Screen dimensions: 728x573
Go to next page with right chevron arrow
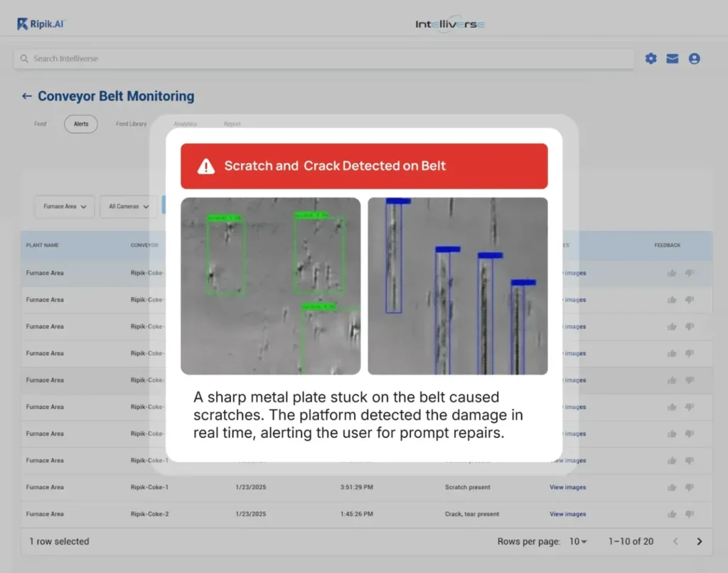pyautogui.click(x=699, y=541)
